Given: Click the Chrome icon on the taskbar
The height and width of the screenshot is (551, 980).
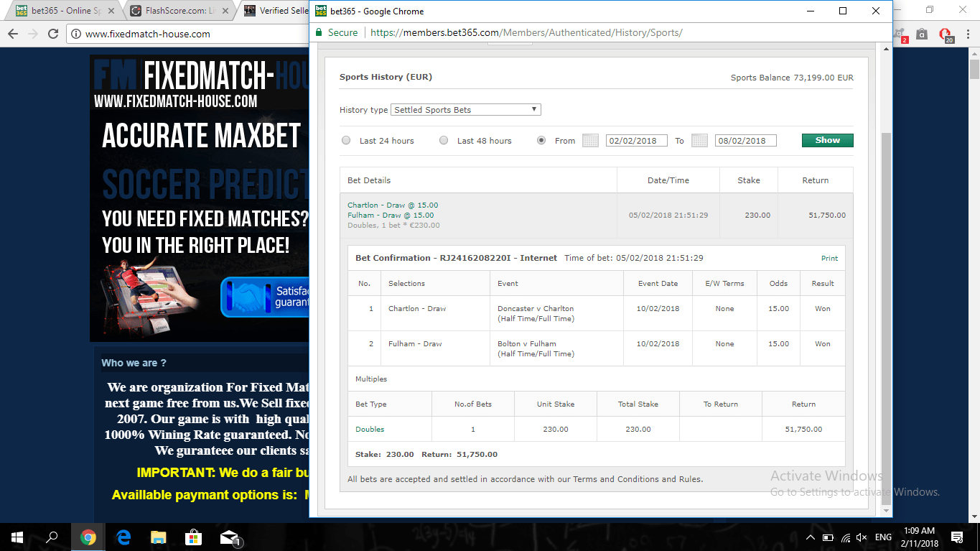Looking at the screenshot, I should click(x=88, y=537).
